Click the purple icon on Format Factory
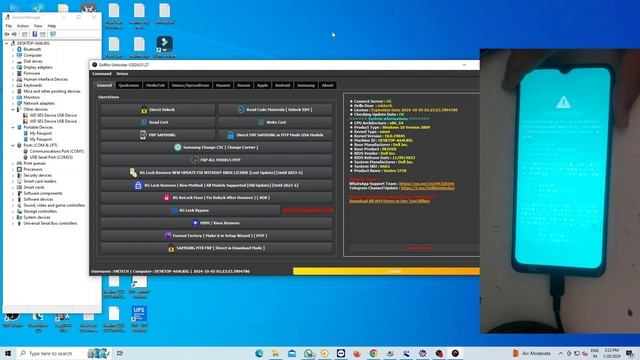The height and width of the screenshot is (360, 640). [168, 236]
